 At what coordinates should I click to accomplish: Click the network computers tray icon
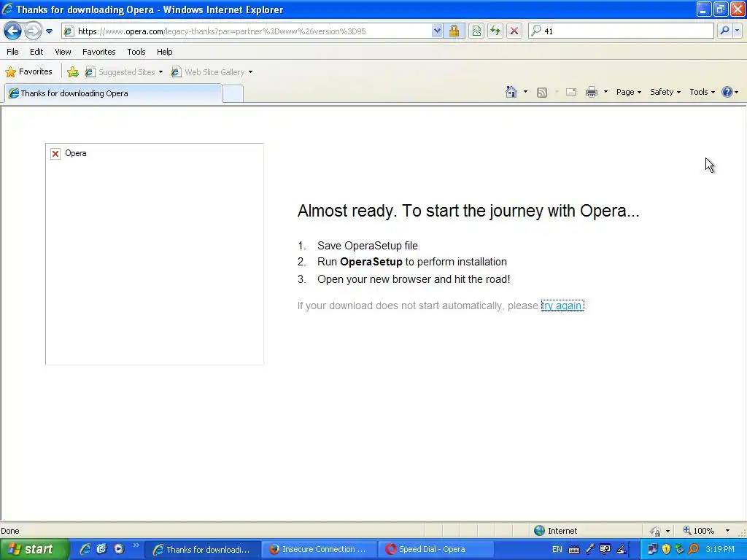(x=652, y=549)
